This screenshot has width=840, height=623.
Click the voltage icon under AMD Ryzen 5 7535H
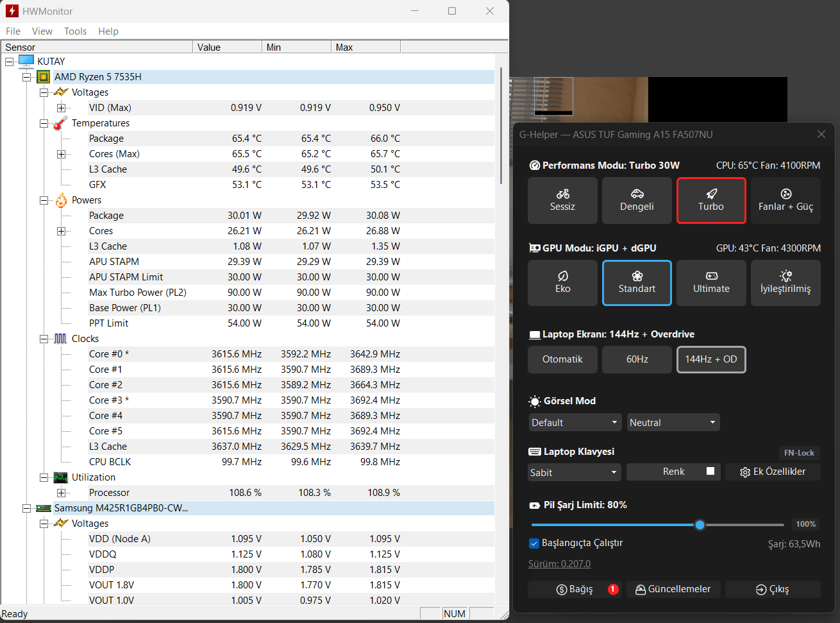pyautogui.click(x=61, y=92)
